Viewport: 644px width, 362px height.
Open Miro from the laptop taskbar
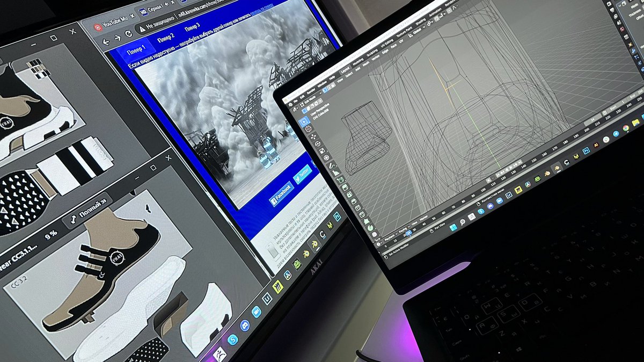point(518,190)
